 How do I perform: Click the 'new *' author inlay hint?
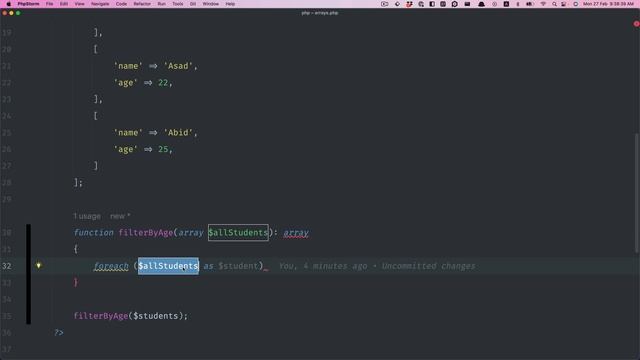point(120,216)
